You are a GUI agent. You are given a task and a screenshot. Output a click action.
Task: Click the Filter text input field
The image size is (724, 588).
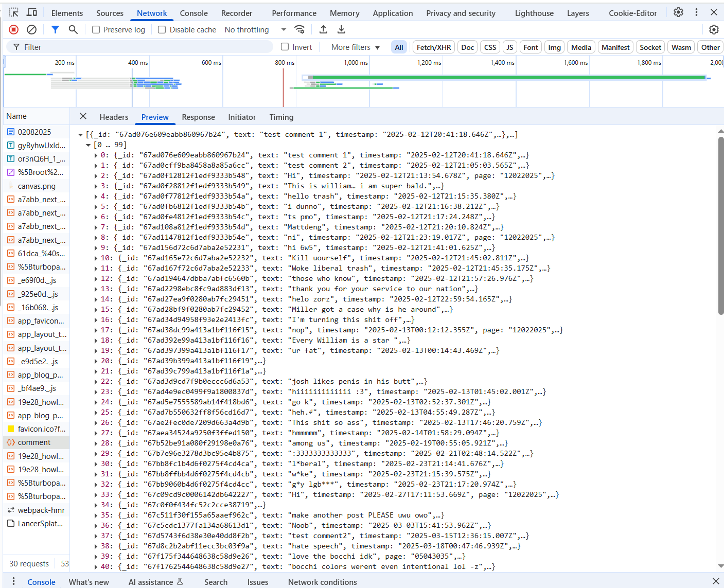point(144,47)
